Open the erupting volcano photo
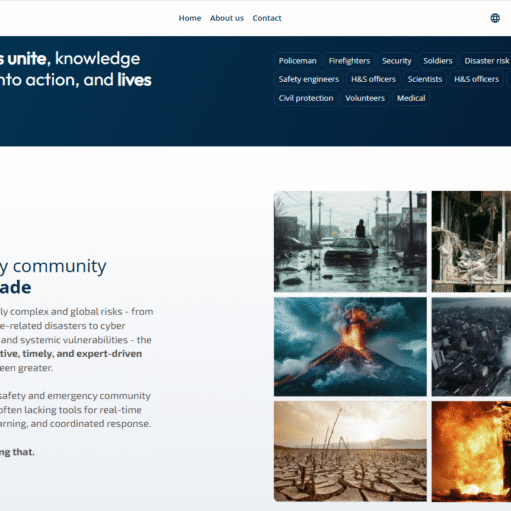511x511 pixels. pyautogui.click(x=350, y=347)
